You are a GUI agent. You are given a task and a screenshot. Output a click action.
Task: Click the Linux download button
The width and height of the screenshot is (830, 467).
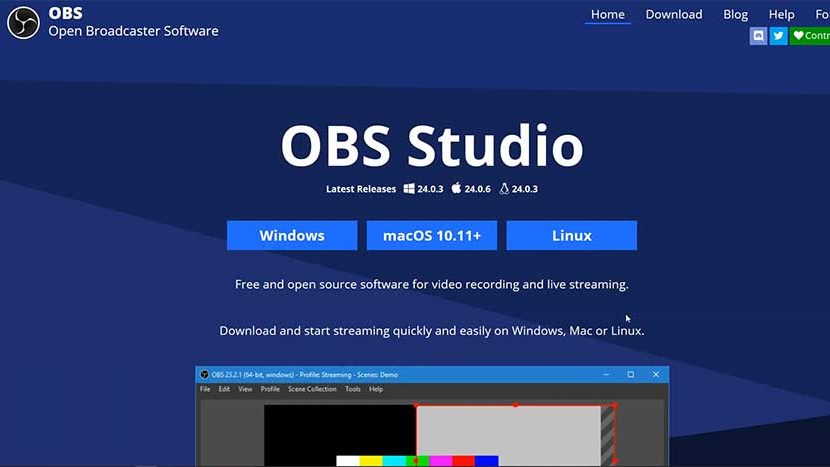pyautogui.click(x=572, y=235)
